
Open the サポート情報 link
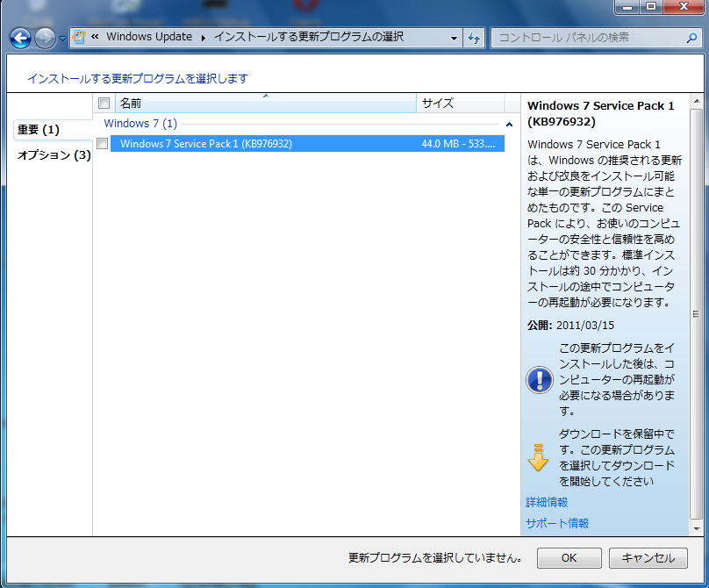pyautogui.click(x=557, y=523)
